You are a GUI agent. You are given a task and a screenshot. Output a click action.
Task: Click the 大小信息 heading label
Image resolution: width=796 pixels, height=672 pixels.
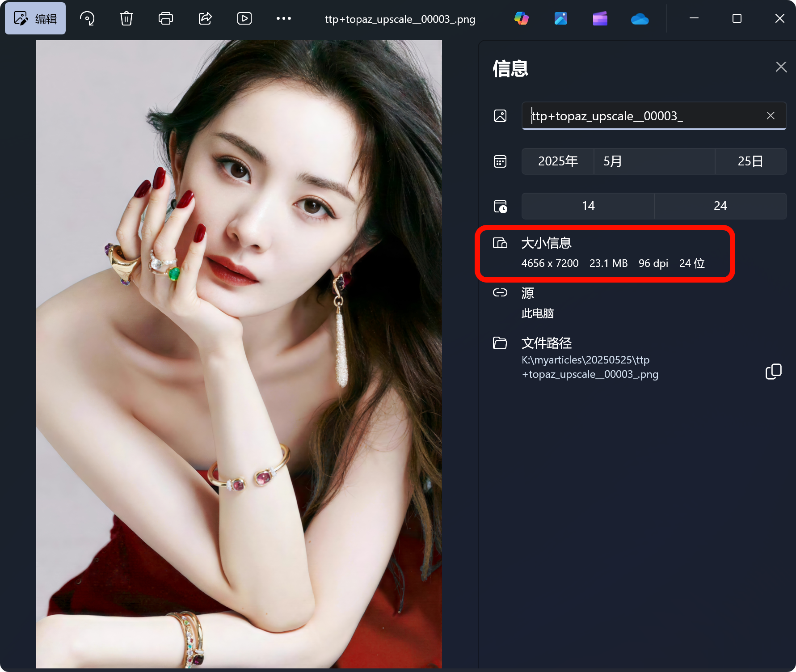(x=546, y=243)
